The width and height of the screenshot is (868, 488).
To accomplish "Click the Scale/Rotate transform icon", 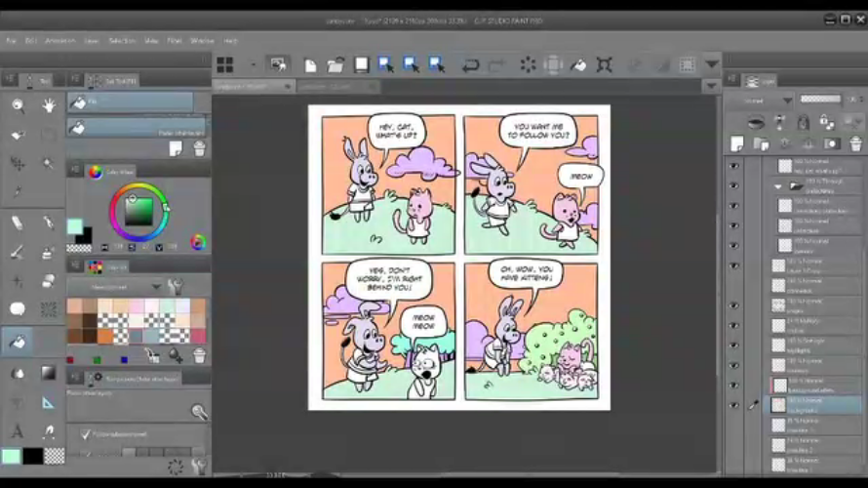I will pyautogui.click(x=604, y=64).
